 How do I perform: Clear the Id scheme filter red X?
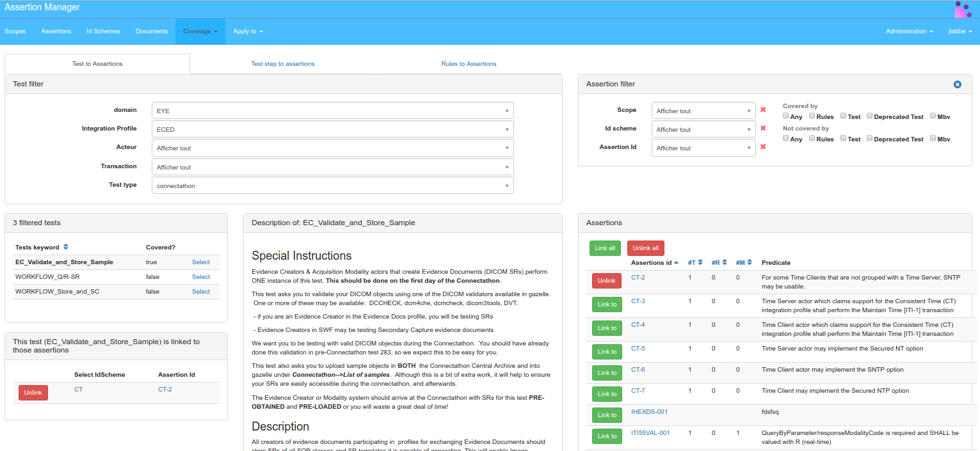(763, 129)
